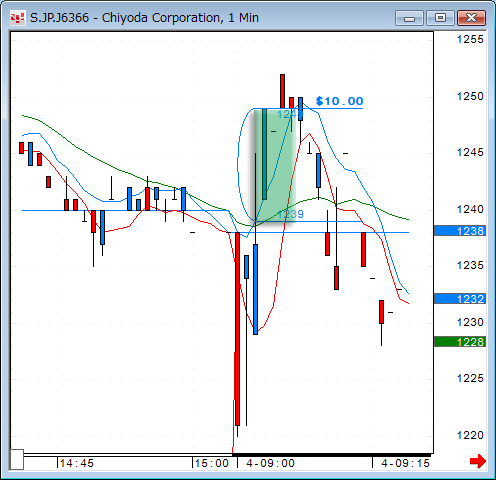Click the chart window application icon

click(x=17, y=18)
